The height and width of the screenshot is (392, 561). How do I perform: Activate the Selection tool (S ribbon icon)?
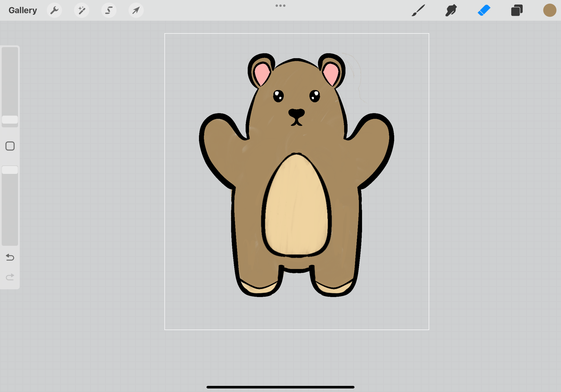[x=109, y=10]
